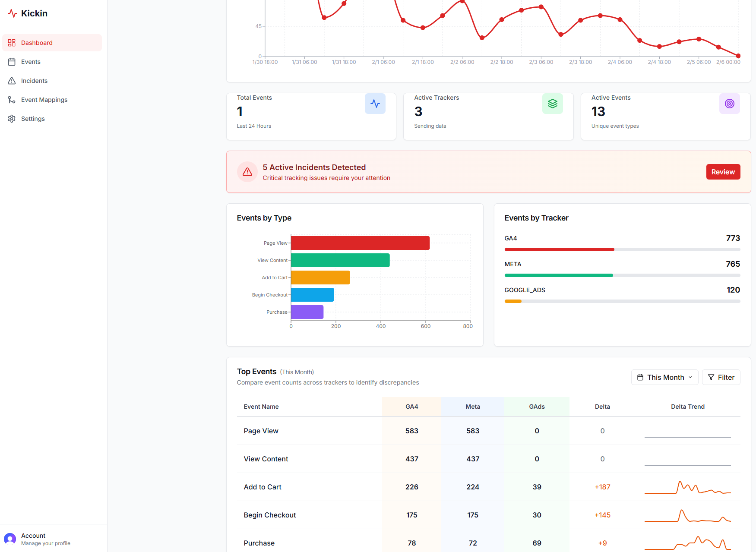Viewport: 756px width, 552px height.
Task: Click the Incidents warning triangle icon
Action: pyautogui.click(x=12, y=80)
